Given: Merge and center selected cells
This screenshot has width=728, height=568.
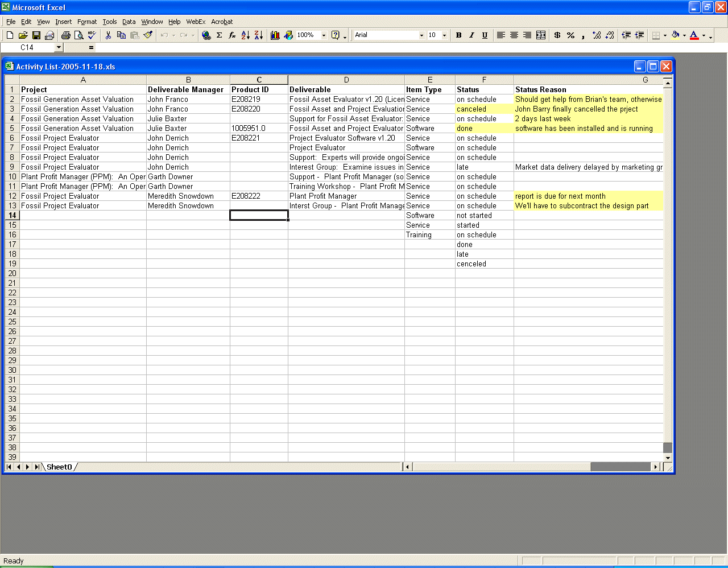Looking at the screenshot, I should [541, 35].
